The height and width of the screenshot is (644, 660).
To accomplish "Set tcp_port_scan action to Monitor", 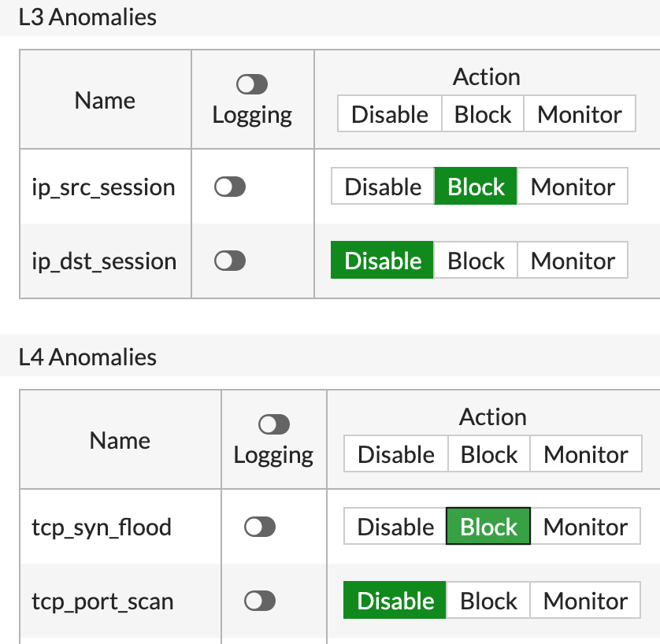I will 586,601.
